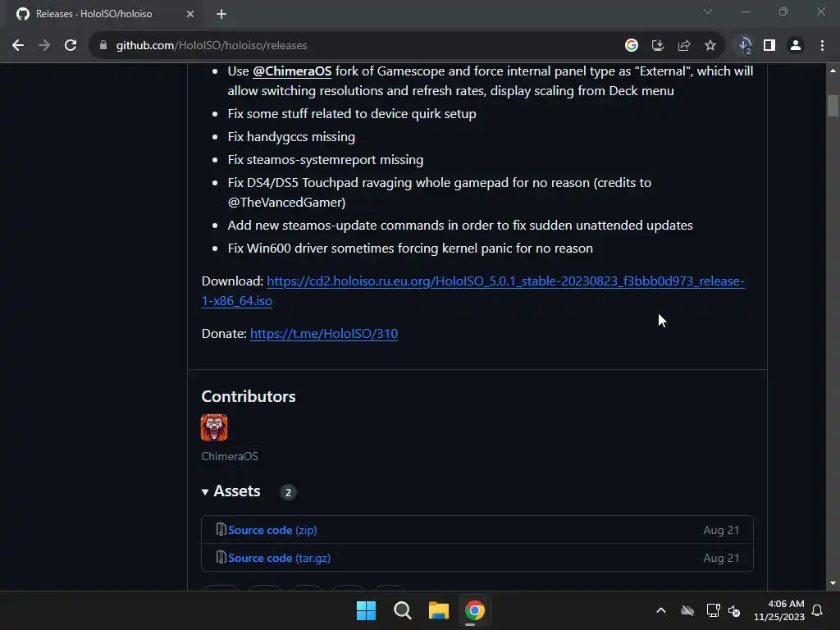Select the Releases · HoloISO/holoiso tab
840x630 pixels.
(x=104, y=14)
